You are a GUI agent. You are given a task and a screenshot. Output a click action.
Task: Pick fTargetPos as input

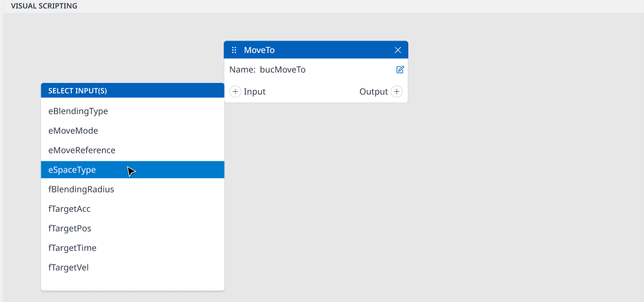point(133,228)
